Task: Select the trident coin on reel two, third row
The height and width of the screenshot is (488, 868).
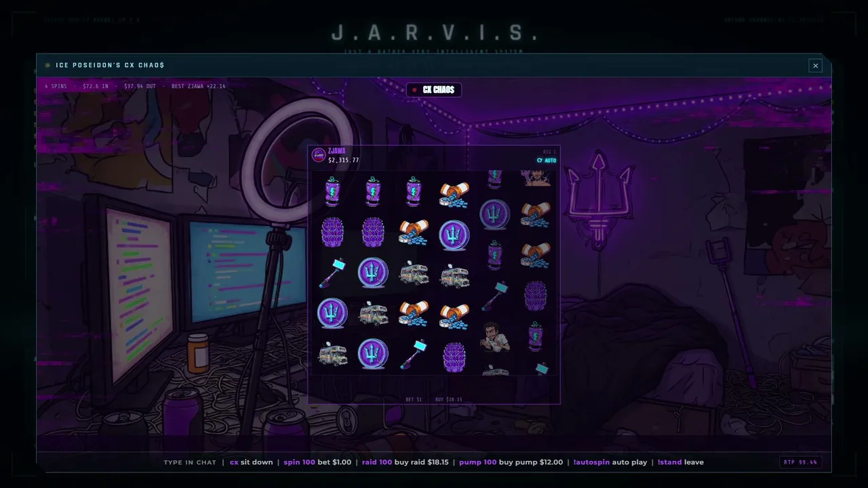Action: coord(373,273)
